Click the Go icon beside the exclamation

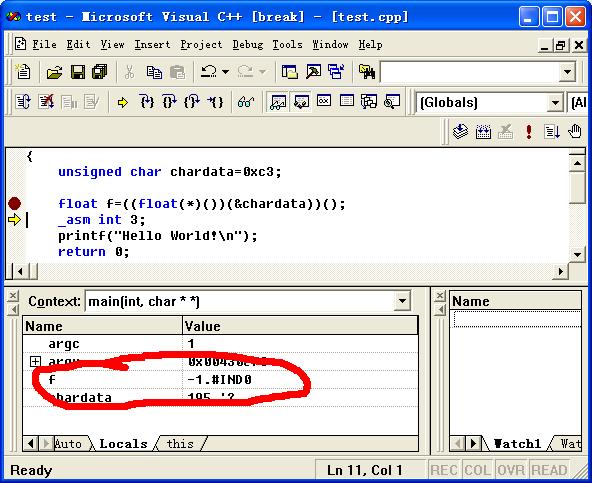[552, 132]
